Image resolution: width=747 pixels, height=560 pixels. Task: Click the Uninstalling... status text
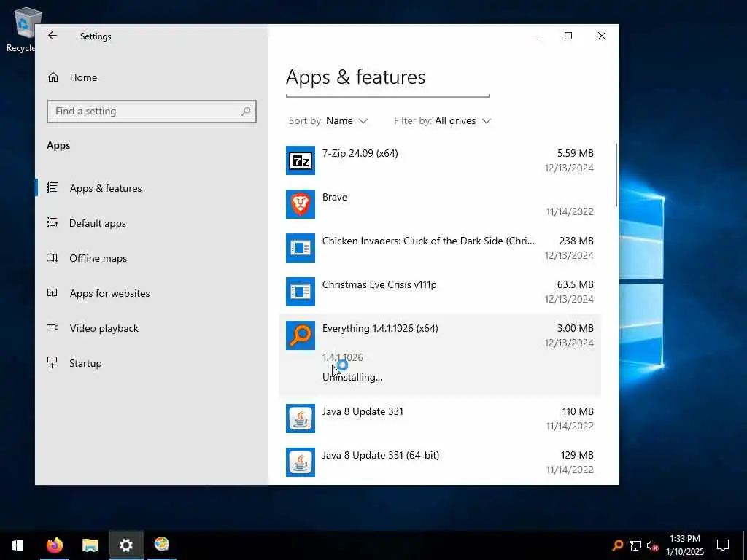coord(352,377)
